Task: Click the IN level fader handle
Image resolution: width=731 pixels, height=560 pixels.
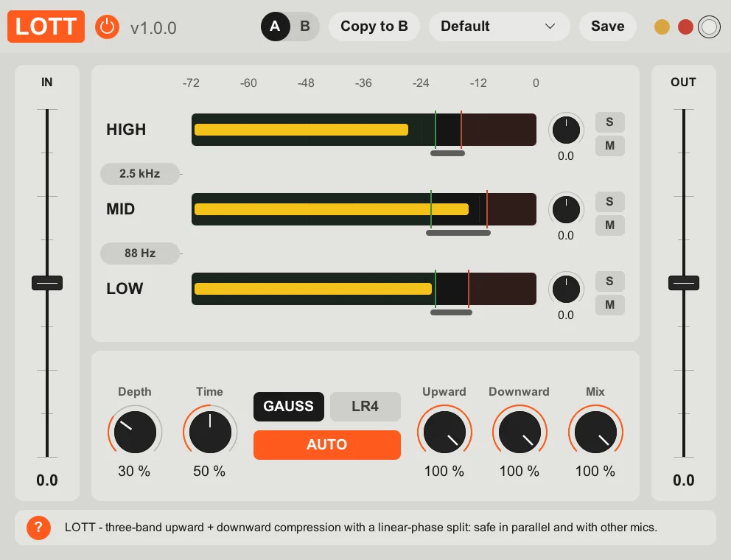Action: (47, 282)
